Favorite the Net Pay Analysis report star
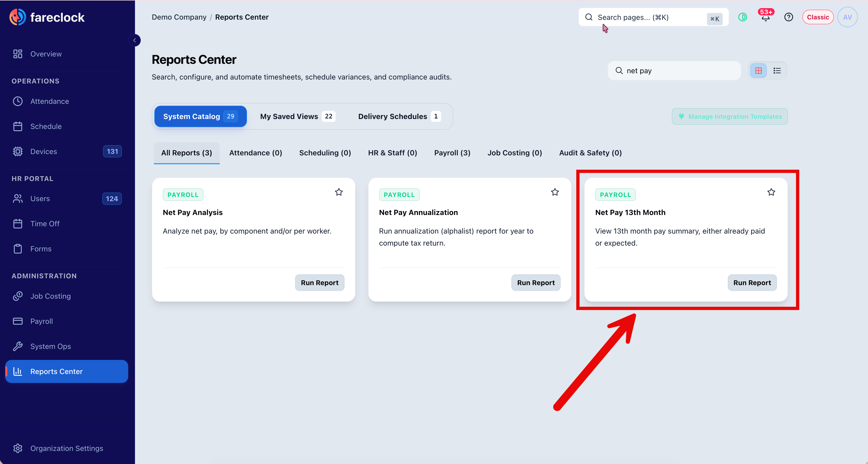868x464 pixels. [339, 192]
